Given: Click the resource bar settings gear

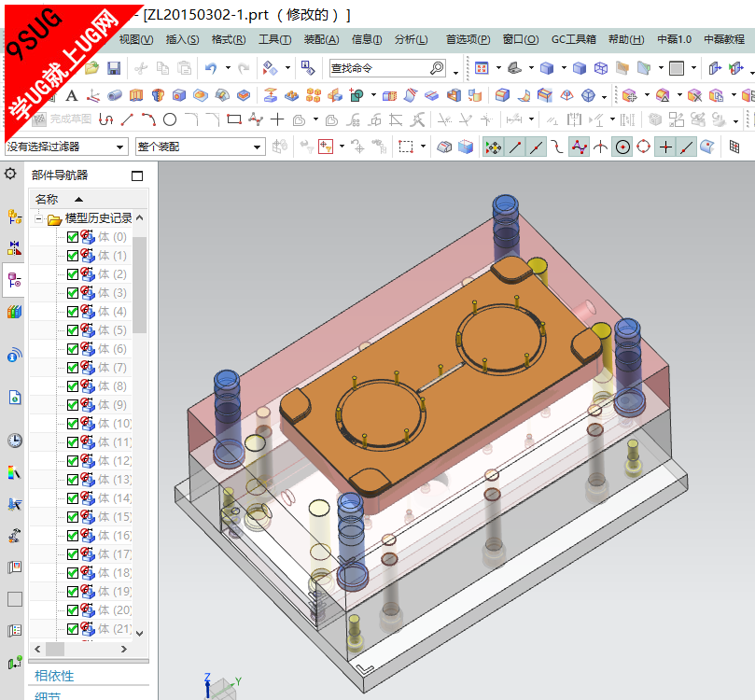Looking at the screenshot, I should coord(10,174).
